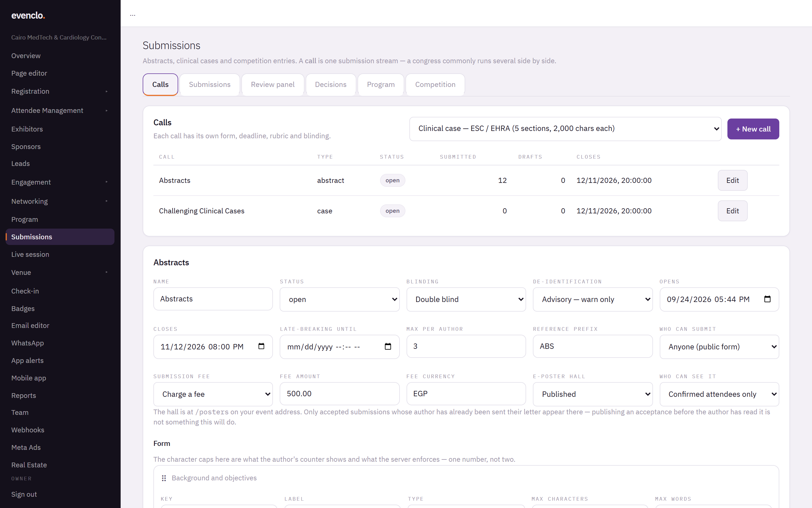The height and width of the screenshot is (508, 812).
Task: Switch to the Decisions tab
Action: 330,85
